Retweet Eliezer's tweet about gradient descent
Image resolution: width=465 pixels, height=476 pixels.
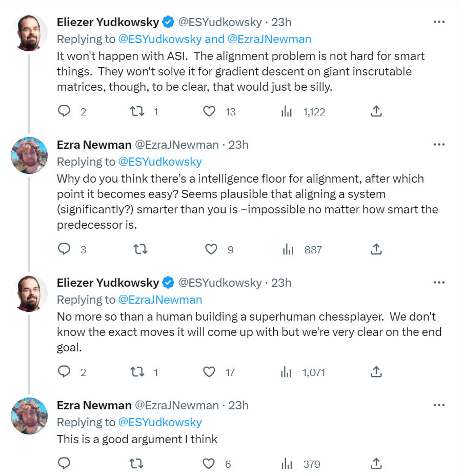pyautogui.click(x=138, y=111)
